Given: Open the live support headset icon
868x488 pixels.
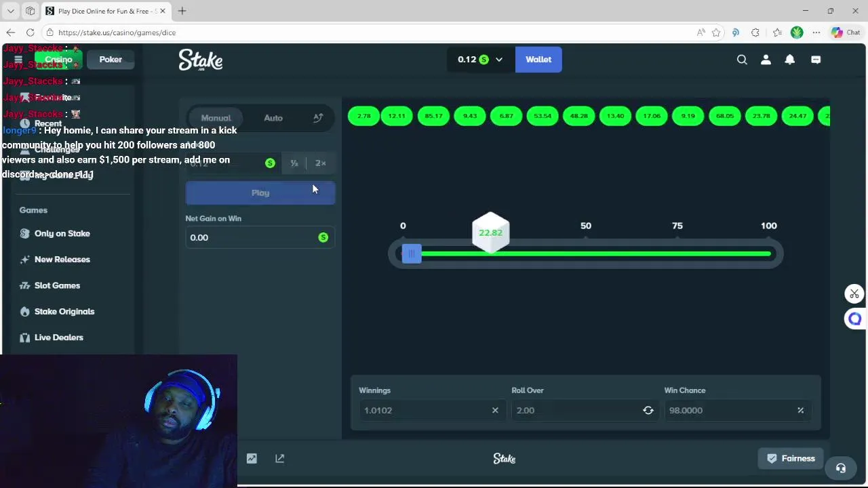Looking at the screenshot, I should (x=841, y=468).
